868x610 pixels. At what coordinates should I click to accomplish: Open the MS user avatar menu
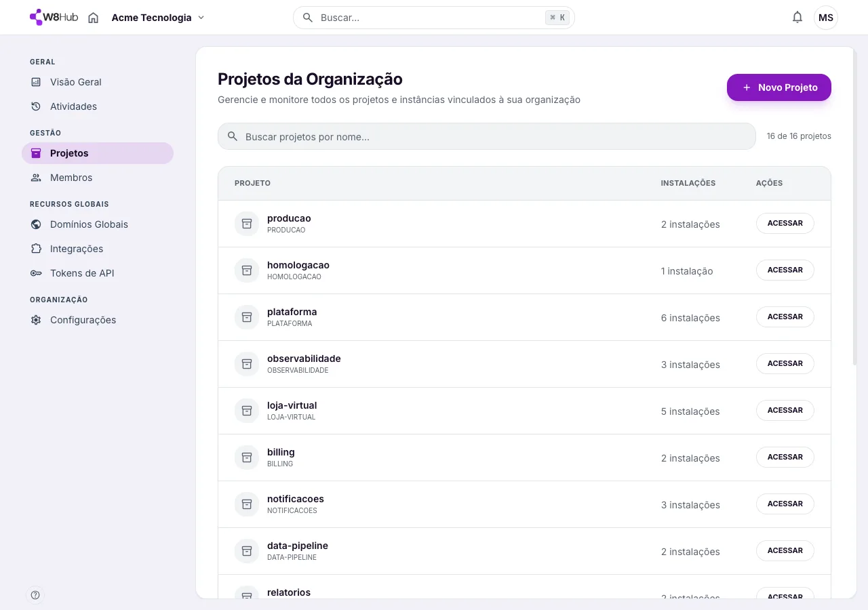pyautogui.click(x=826, y=18)
